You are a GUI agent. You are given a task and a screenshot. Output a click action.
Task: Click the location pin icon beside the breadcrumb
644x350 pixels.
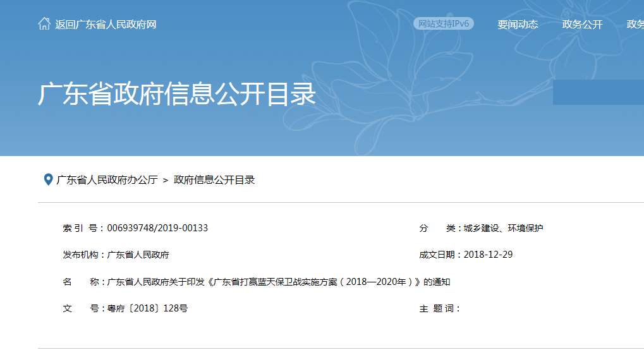pyautogui.click(x=47, y=180)
